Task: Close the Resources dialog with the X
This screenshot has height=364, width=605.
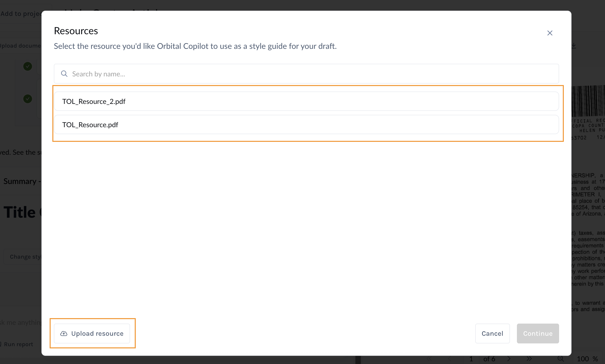Action: point(550,33)
